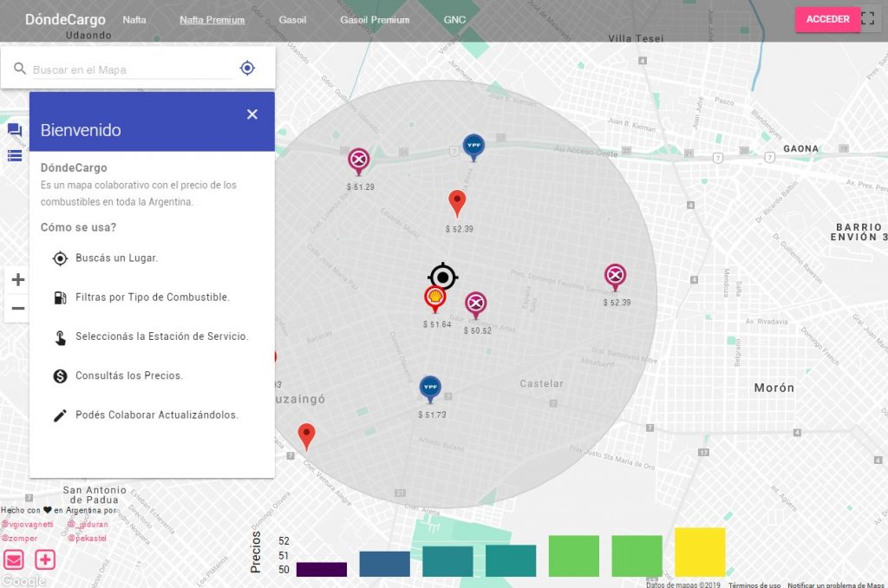This screenshot has width=888, height=588.
Task: Select the Shell station marker at $51.64
Action: click(x=435, y=298)
